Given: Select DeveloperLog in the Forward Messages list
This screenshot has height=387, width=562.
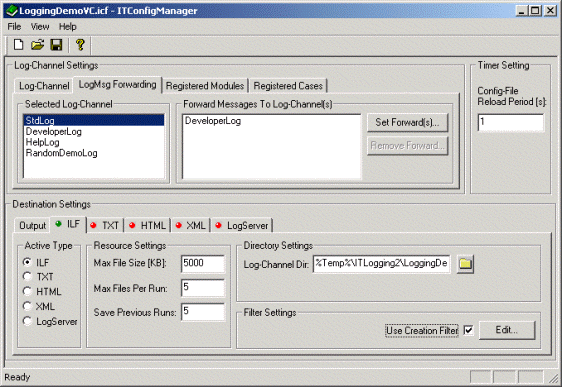Looking at the screenshot, I should click(x=272, y=121).
